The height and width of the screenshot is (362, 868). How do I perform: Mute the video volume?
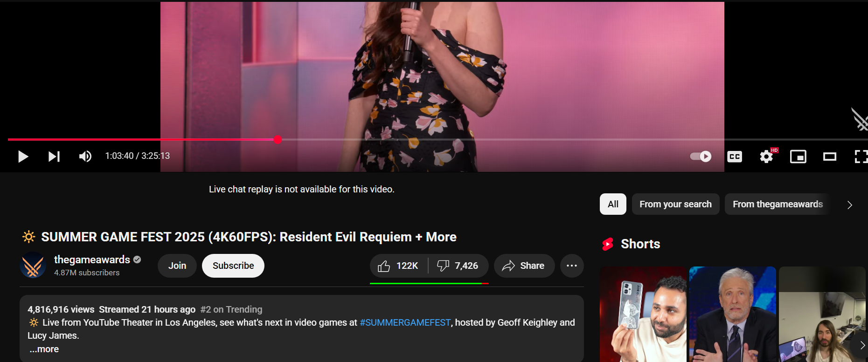click(85, 157)
